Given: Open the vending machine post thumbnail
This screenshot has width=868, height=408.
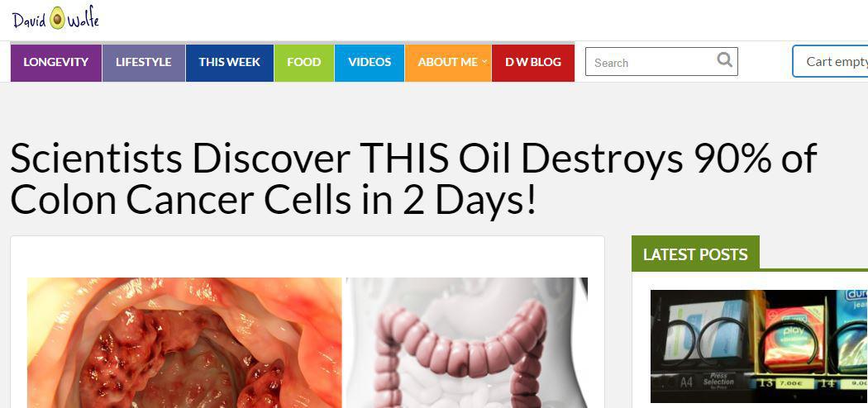Looking at the screenshot, I should 759,346.
